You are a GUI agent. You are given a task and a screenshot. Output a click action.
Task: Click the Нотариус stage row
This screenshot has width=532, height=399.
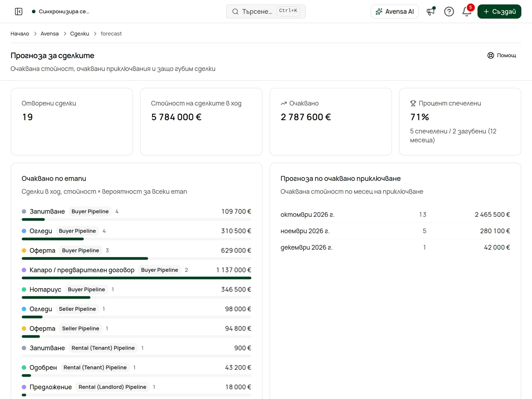(136, 292)
